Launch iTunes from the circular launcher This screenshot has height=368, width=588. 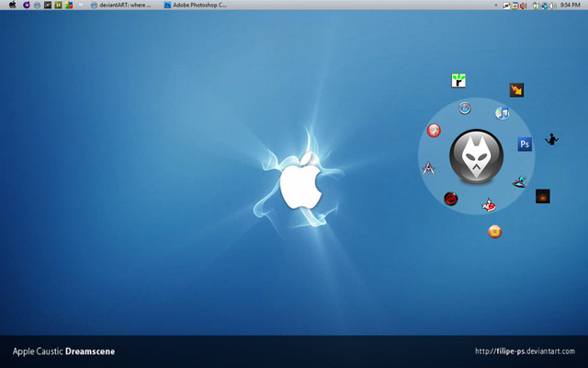pyautogui.click(x=503, y=113)
